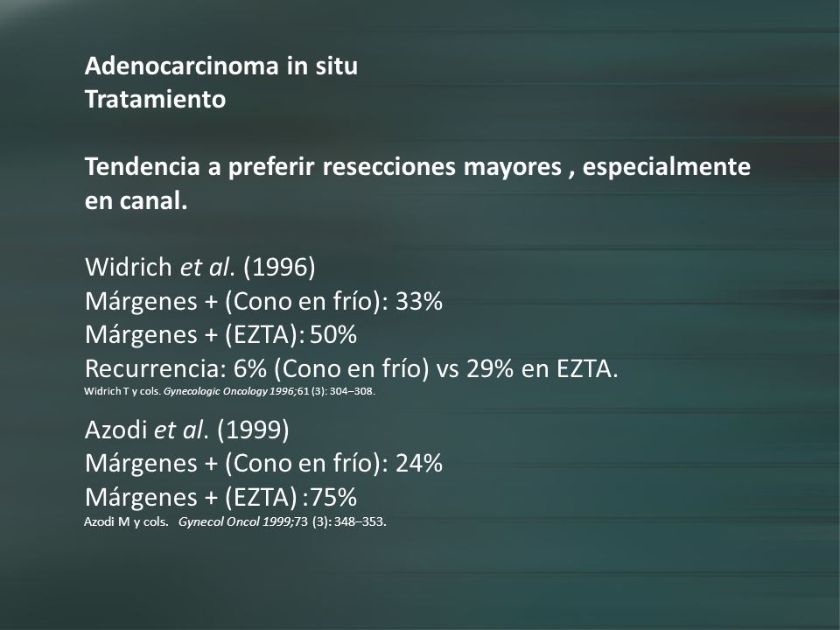Select the 'Tratamiento' subtitle line
The image size is (840, 630).
click(156, 99)
